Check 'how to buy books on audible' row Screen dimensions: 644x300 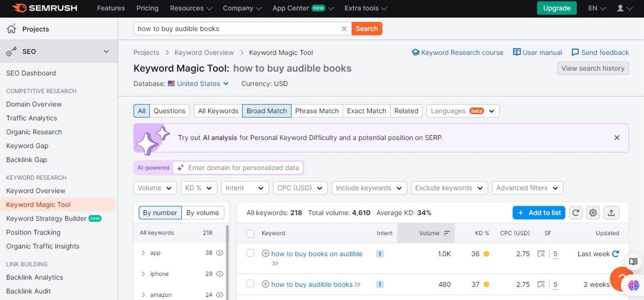(250, 253)
